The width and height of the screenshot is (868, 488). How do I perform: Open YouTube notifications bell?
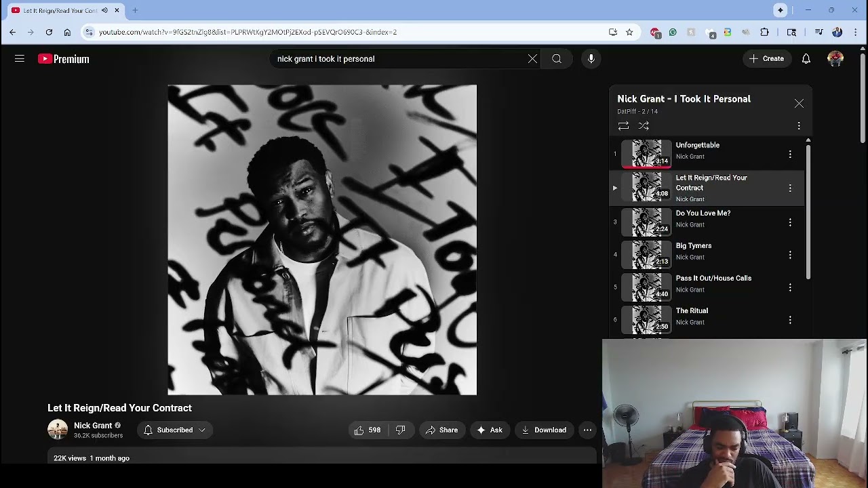pos(806,59)
